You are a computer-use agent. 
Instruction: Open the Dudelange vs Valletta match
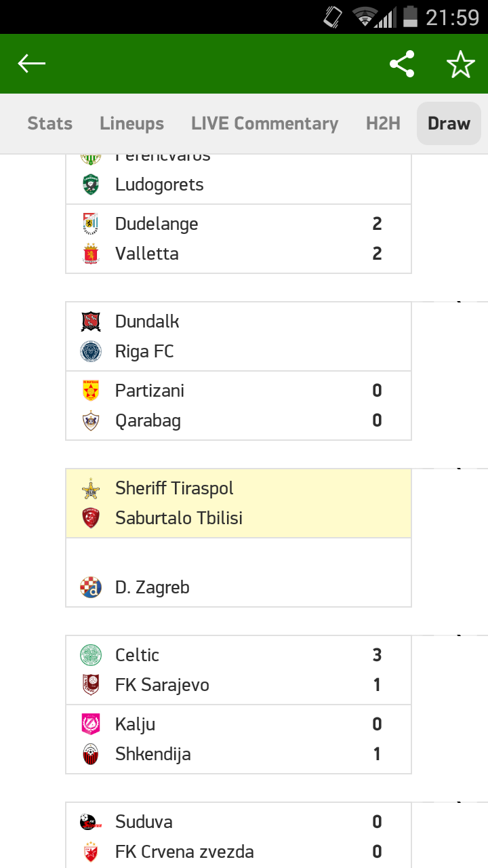pyautogui.click(x=239, y=239)
